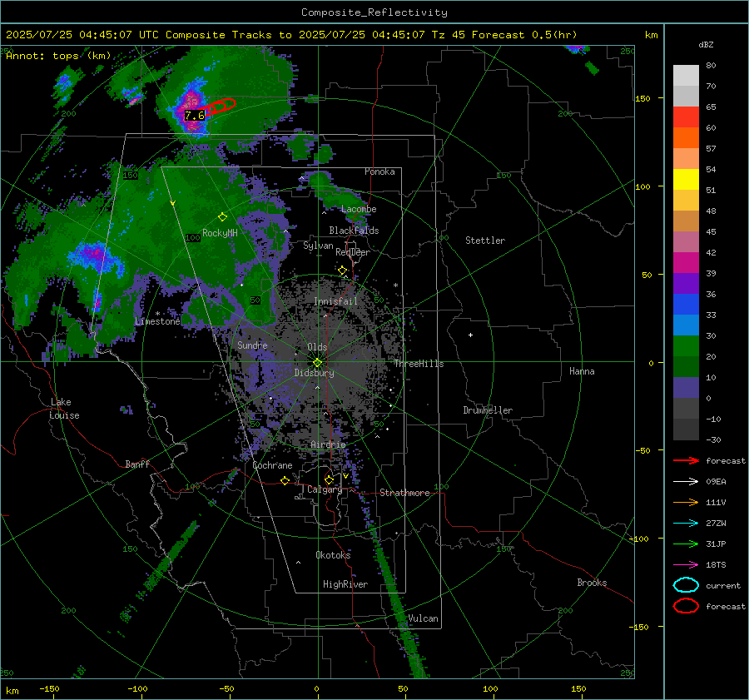This screenshot has height=700, width=749.
Task: Click the 7.6 storm tops annotation
Action: (195, 115)
